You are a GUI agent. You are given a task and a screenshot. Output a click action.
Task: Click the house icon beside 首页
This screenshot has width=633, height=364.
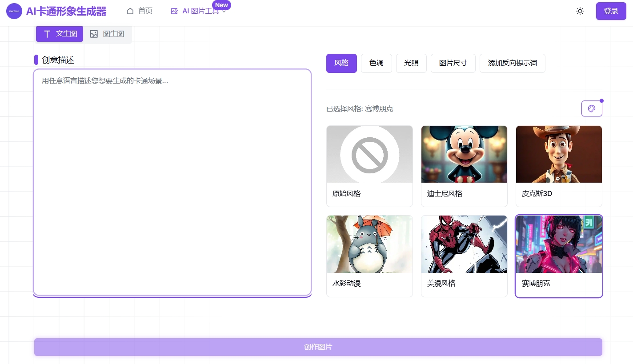[x=130, y=11]
